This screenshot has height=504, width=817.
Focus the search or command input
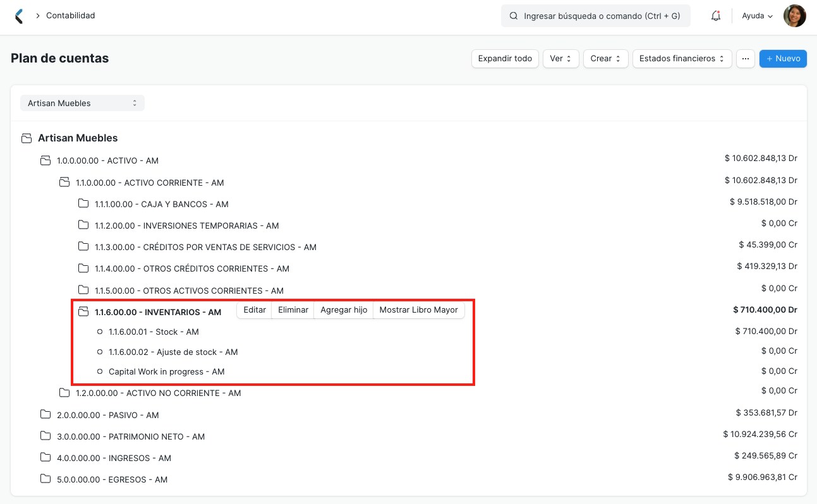(x=596, y=16)
